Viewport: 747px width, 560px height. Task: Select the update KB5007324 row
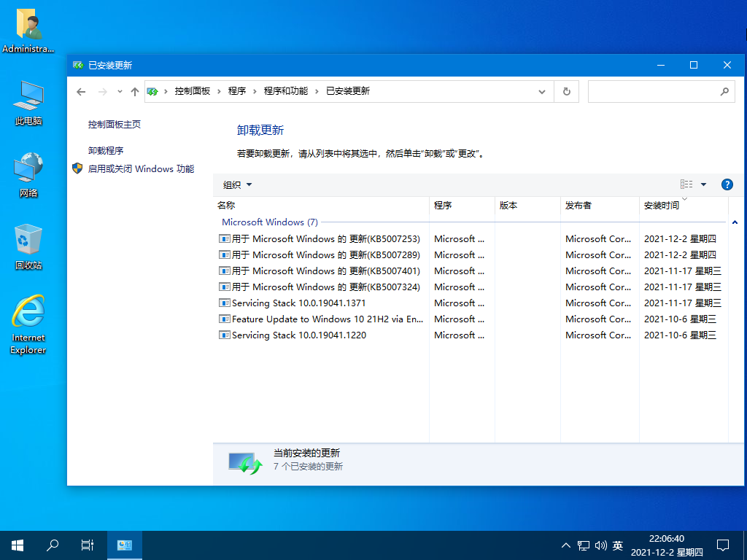[x=472, y=287]
